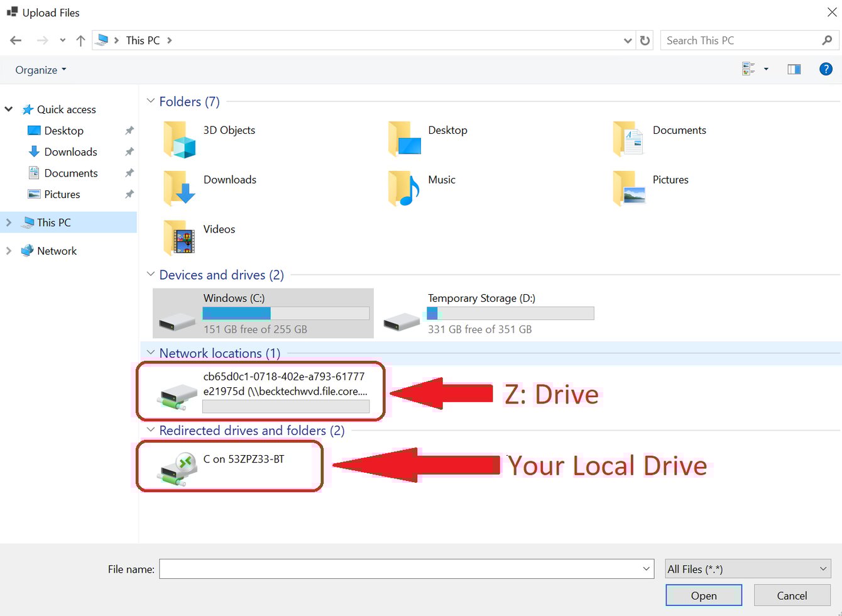This screenshot has width=842, height=616.
Task: Click the Cancel button
Action: (x=792, y=595)
